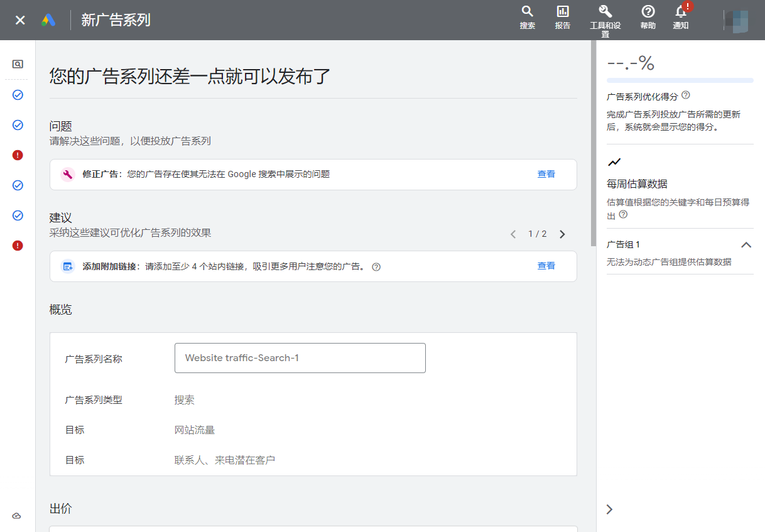Image resolution: width=765 pixels, height=532 pixels.
Task: Collapse the right side panel arrow
Action: 609,509
